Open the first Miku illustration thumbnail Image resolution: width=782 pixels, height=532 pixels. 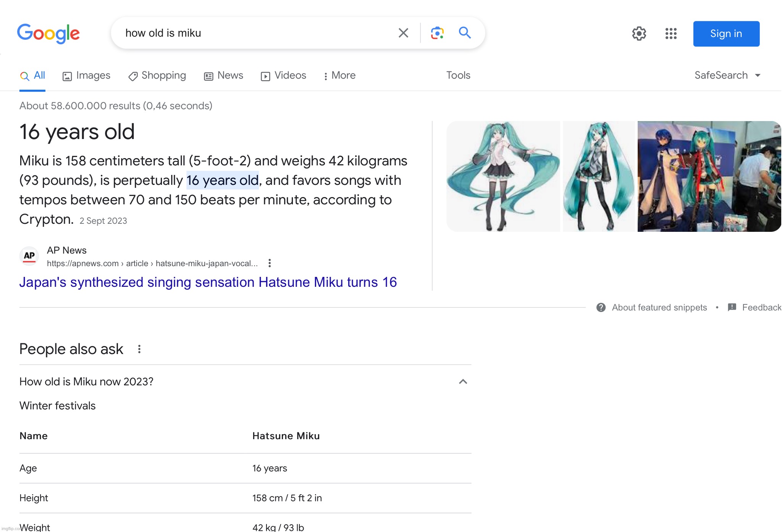(503, 176)
